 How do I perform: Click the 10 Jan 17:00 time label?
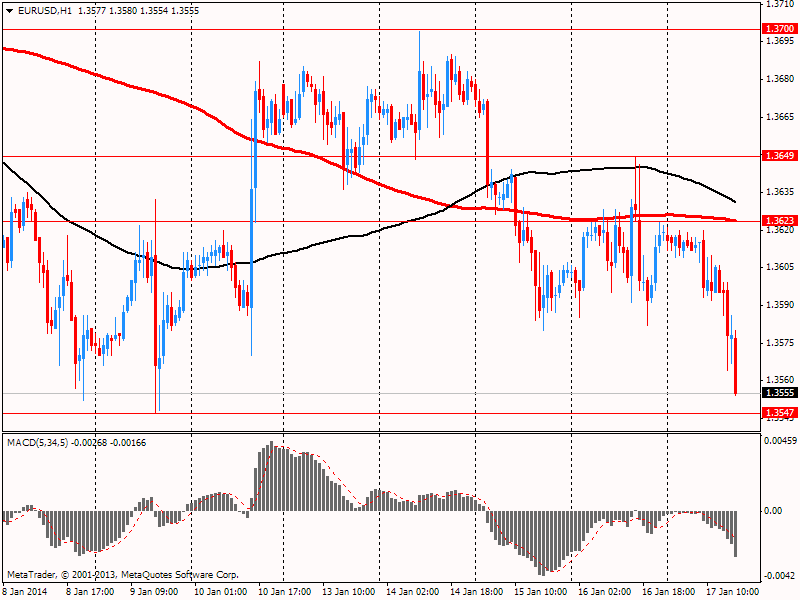tap(283, 591)
